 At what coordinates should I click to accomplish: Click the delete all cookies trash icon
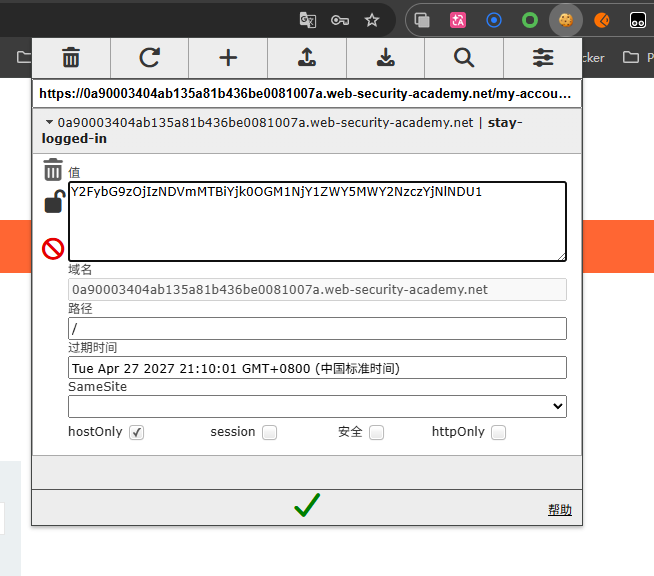tap(71, 58)
